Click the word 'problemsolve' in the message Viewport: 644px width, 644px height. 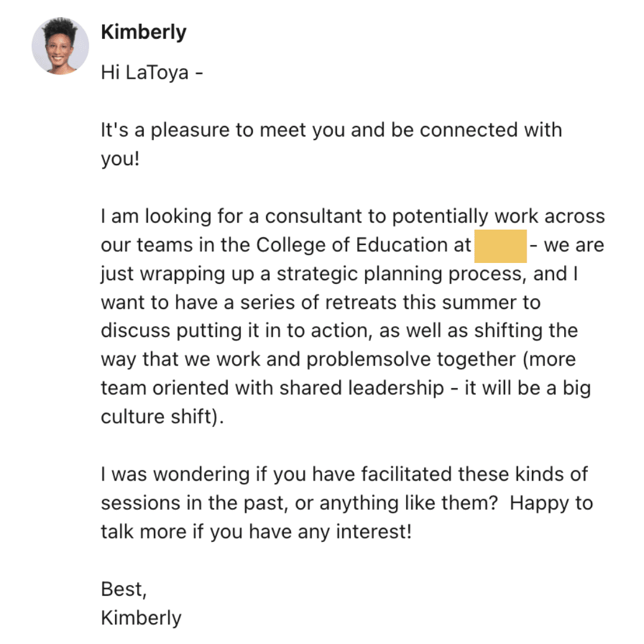point(369,360)
